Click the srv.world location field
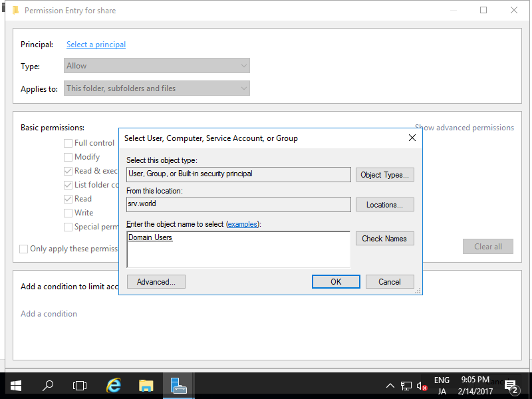Image resolution: width=532 pixels, height=399 pixels. pos(239,204)
